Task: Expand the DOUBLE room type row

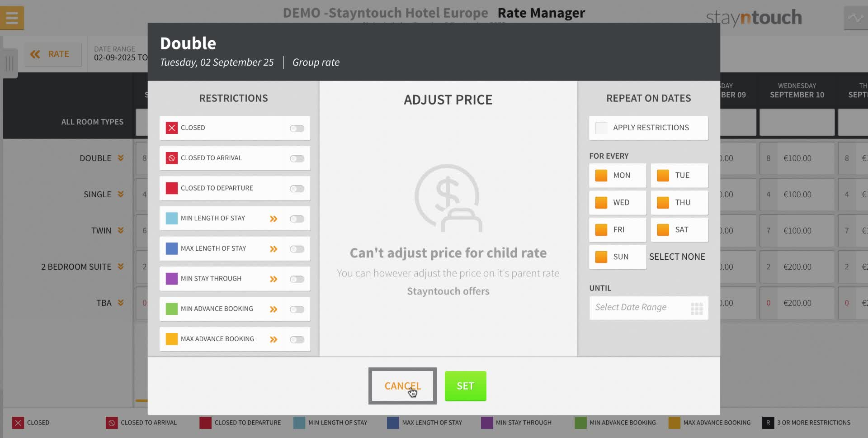Action: pyautogui.click(x=121, y=158)
